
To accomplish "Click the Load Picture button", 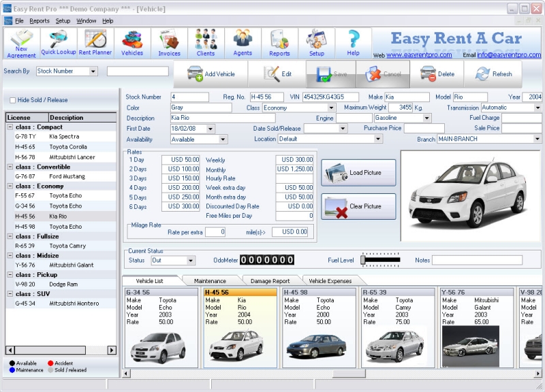I will (x=359, y=173).
